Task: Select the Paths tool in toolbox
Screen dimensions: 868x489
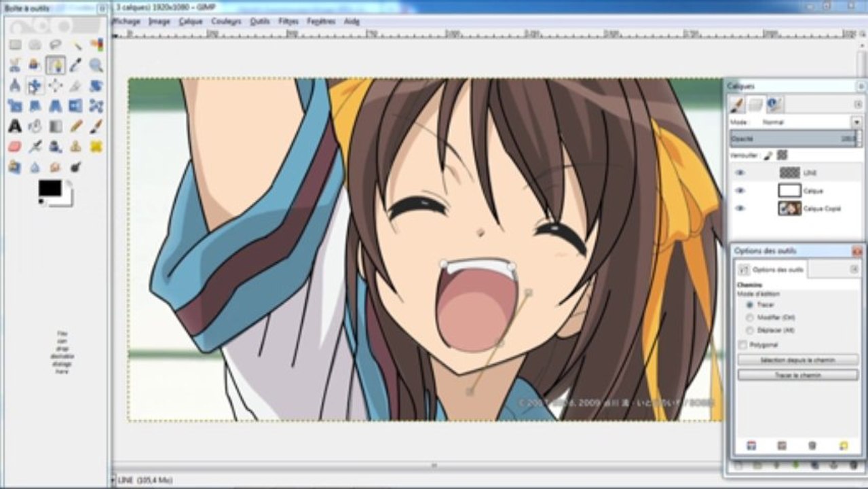Action: click(x=56, y=65)
